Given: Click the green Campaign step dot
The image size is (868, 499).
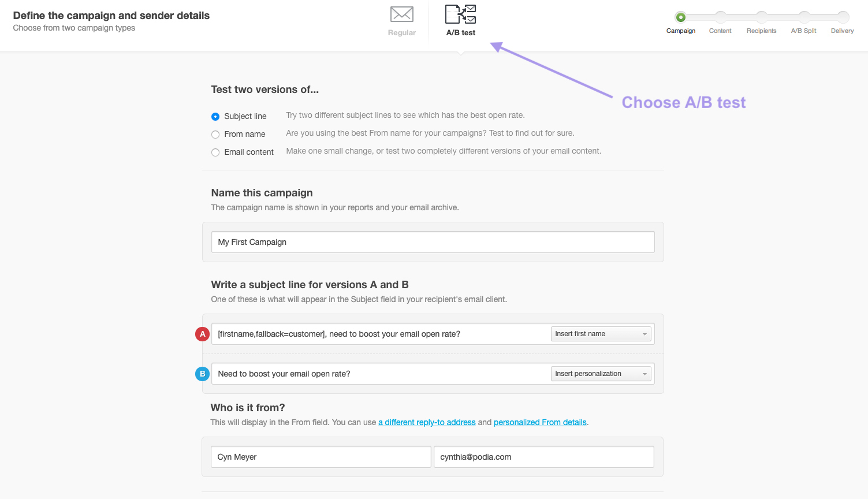Looking at the screenshot, I should tap(681, 17).
